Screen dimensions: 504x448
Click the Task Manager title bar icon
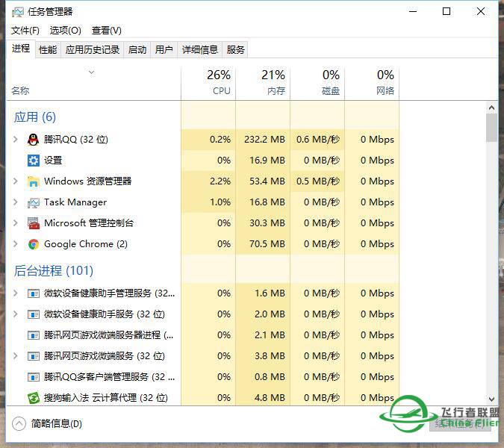18,12
